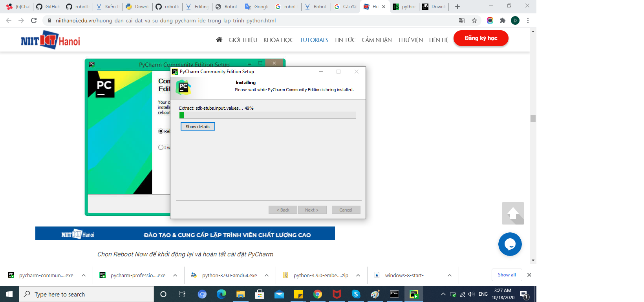
Task: Open Microsoft Store from the taskbar
Action: 260,294
